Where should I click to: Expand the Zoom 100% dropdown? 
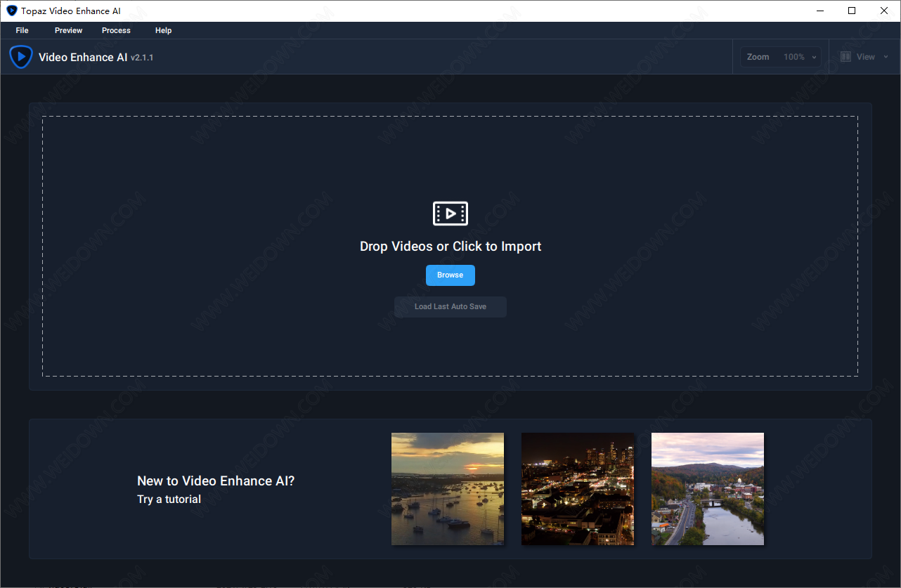(780, 57)
